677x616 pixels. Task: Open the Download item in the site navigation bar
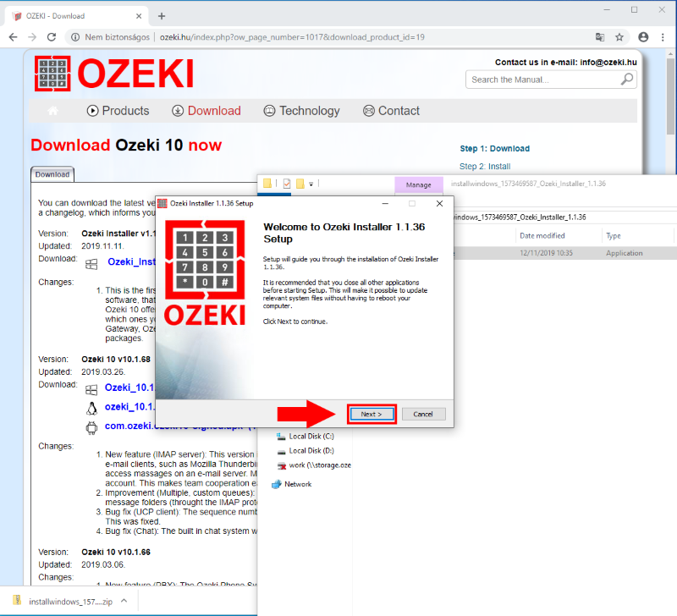206,111
